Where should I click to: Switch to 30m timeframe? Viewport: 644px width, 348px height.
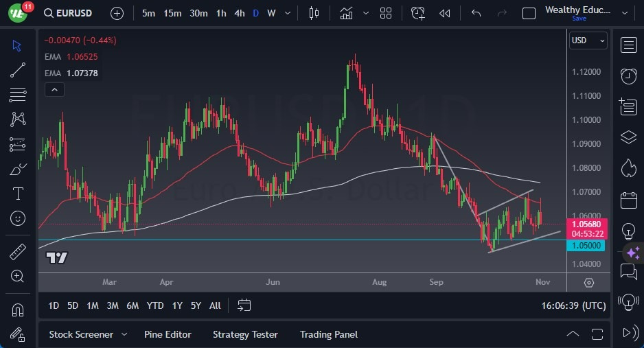click(x=198, y=13)
